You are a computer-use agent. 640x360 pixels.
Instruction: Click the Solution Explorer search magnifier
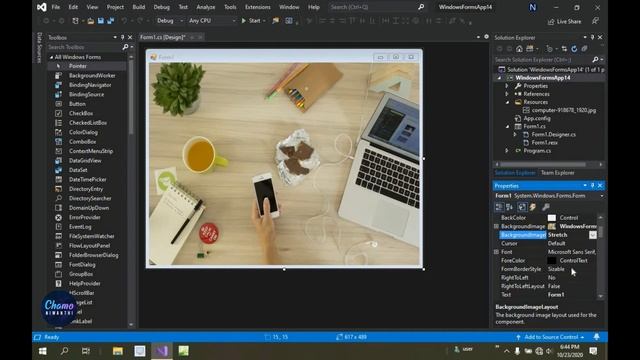tap(596, 60)
